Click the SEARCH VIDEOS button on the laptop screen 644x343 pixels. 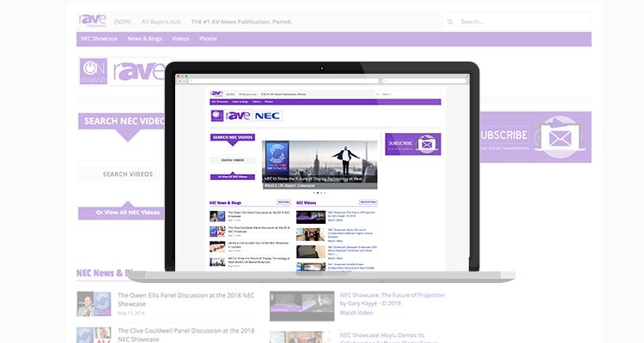pos(233,160)
